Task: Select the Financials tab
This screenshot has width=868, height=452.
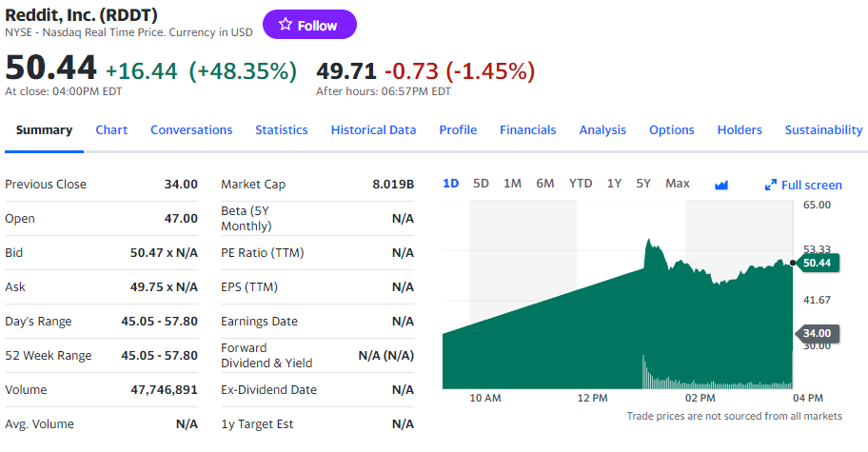Action: 527,130
